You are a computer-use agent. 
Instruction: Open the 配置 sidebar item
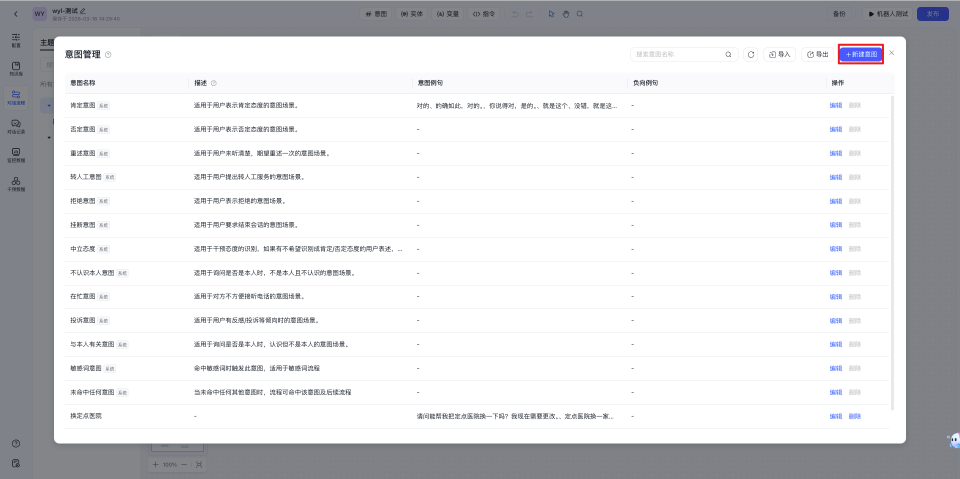(x=16, y=40)
